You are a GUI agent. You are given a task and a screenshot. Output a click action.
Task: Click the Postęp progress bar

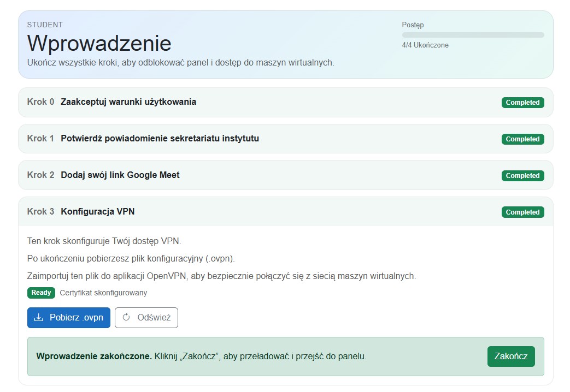[473, 35]
